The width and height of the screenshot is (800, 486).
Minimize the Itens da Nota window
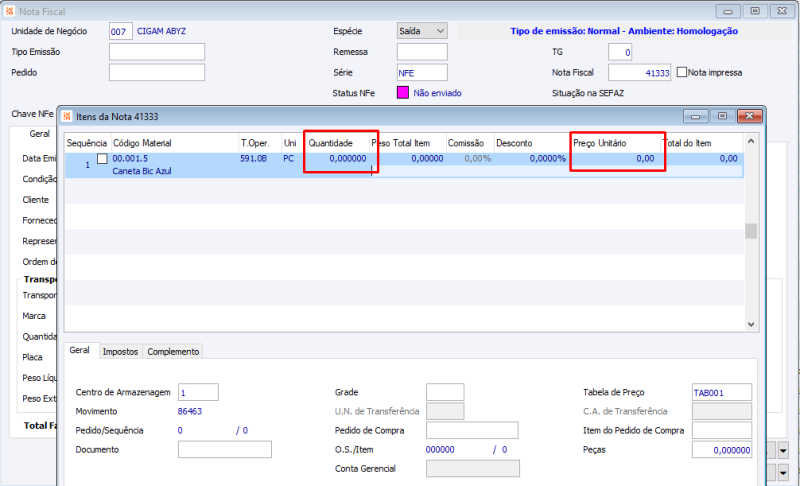click(695, 116)
